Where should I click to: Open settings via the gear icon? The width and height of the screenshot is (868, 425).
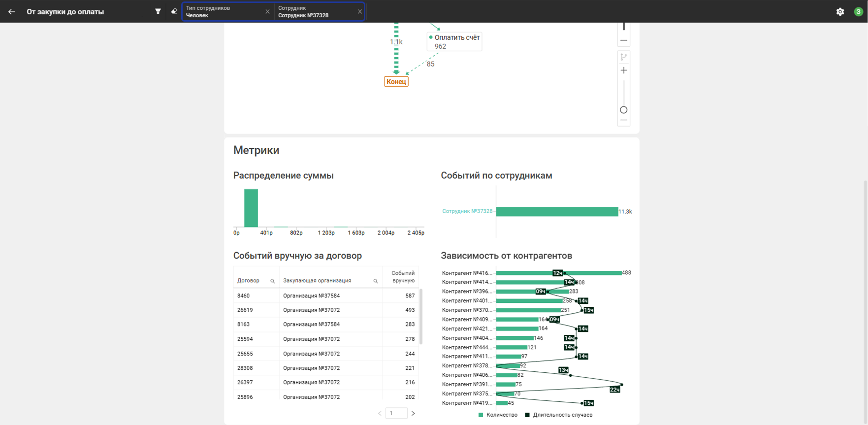[x=840, y=12]
